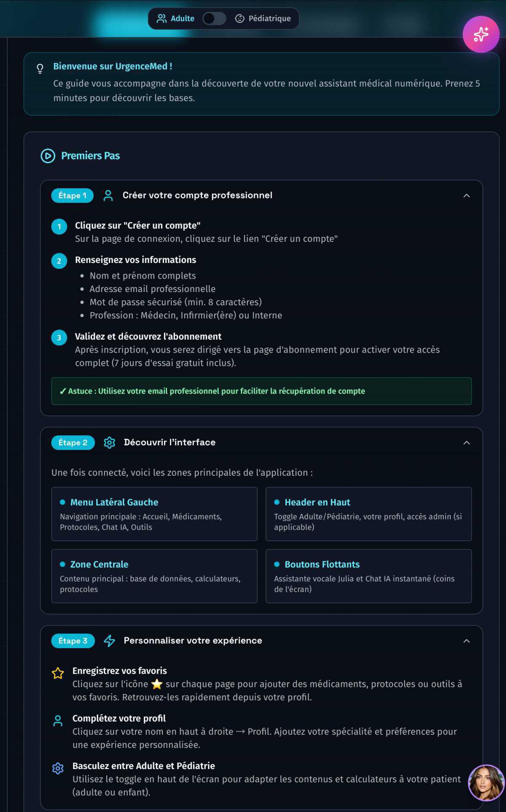Click the Étape 2 badge
Screen dimensions: 506x812
pyautogui.click(x=73, y=442)
